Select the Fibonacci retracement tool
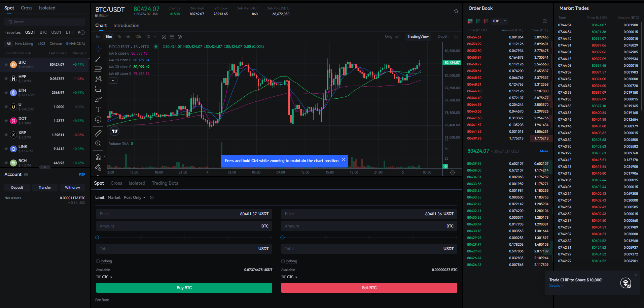 coord(98,69)
